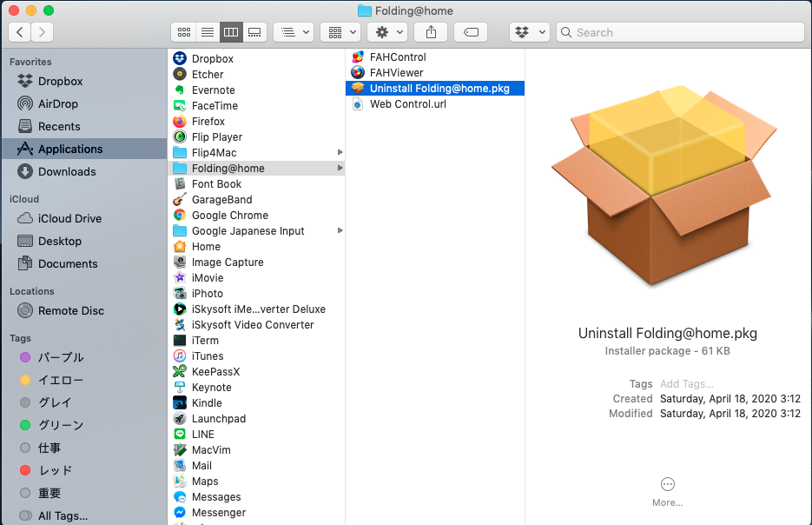Screen dimensions: 812x525
Task: Click the Edit Tags toolbar button
Action: pos(471,32)
